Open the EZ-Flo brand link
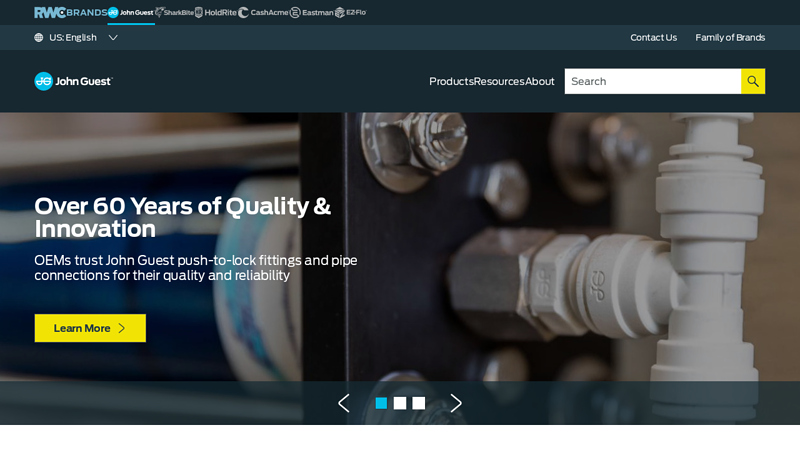The image size is (800, 450). 351,12
